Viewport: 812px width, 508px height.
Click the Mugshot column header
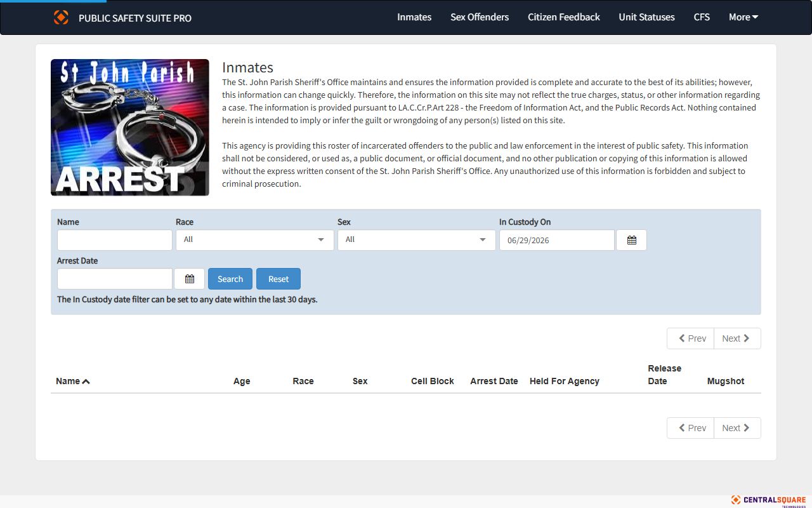click(x=726, y=381)
